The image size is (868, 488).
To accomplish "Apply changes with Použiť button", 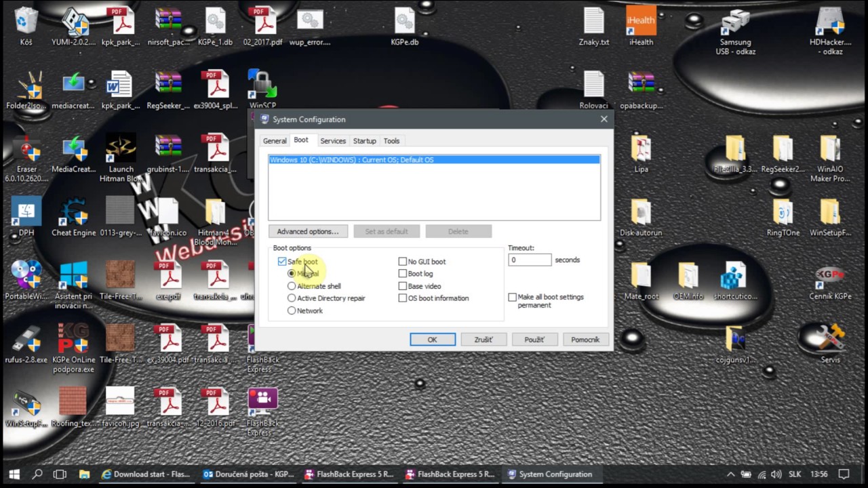I will click(534, 340).
